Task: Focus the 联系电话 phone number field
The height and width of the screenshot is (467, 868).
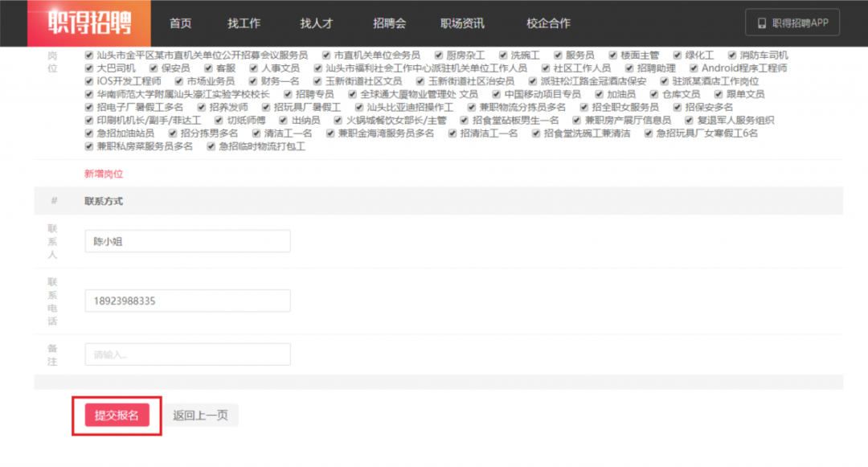Action: [x=187, y=301]
